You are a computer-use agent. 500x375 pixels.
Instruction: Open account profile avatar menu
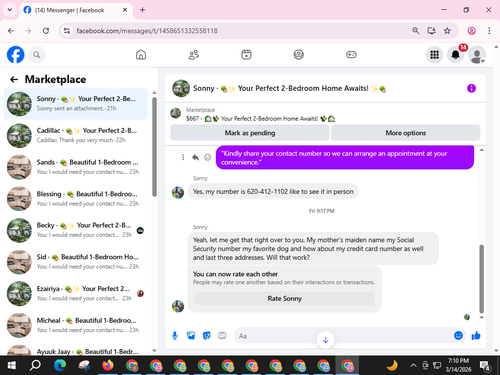(x=477, y=55)
